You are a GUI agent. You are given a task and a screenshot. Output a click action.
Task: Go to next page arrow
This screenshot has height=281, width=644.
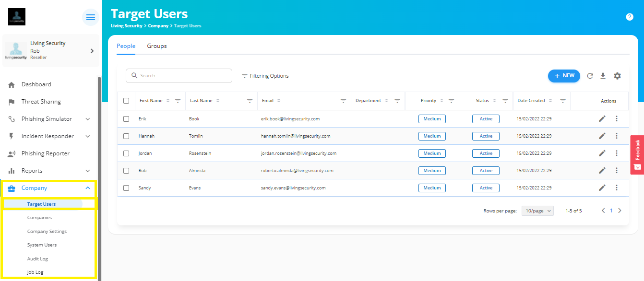620,211
